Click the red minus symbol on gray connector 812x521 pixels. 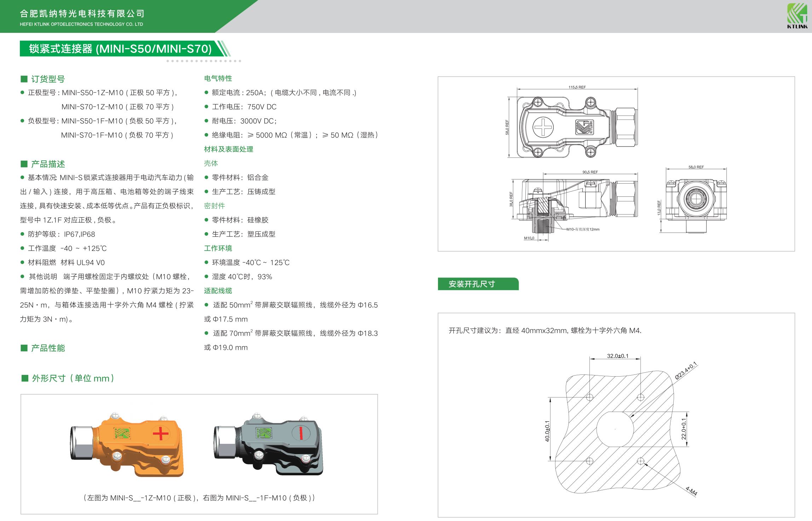pos(301,433)
